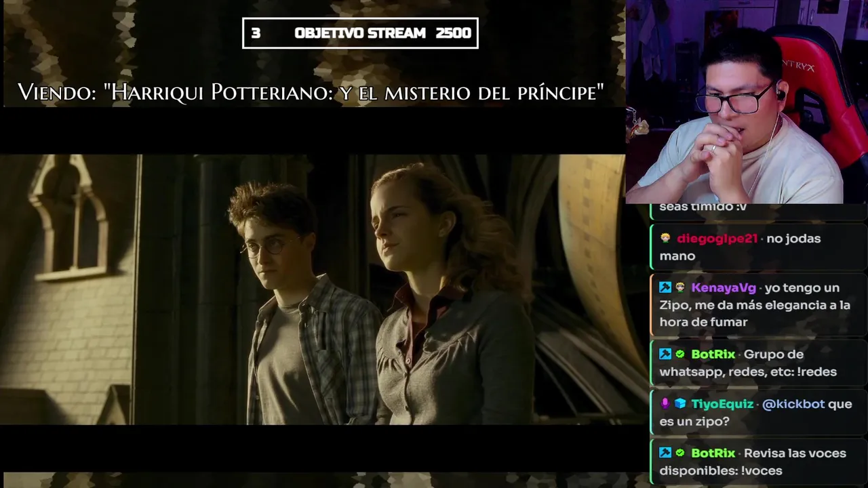The image size is (868, 488).
Task: Click the moderator badge on BotRix's !redes message
Action: click(x=665, y=354)
